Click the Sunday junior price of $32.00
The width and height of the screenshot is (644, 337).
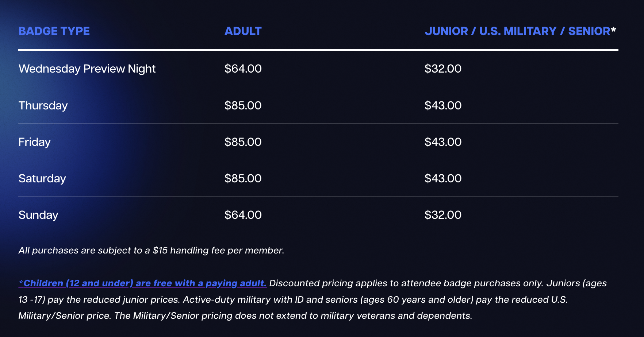pyautogui.click(x=443, y=215)
